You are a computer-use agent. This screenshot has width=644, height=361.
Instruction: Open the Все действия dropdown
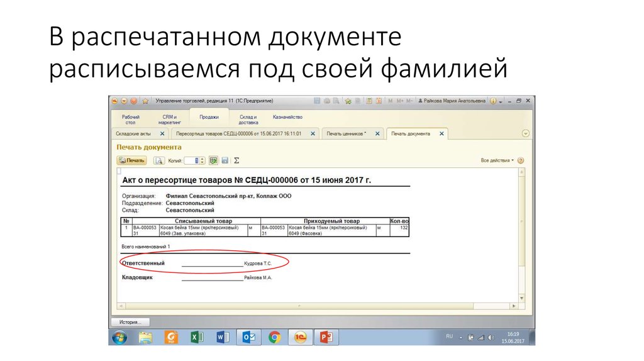[497, 160]
